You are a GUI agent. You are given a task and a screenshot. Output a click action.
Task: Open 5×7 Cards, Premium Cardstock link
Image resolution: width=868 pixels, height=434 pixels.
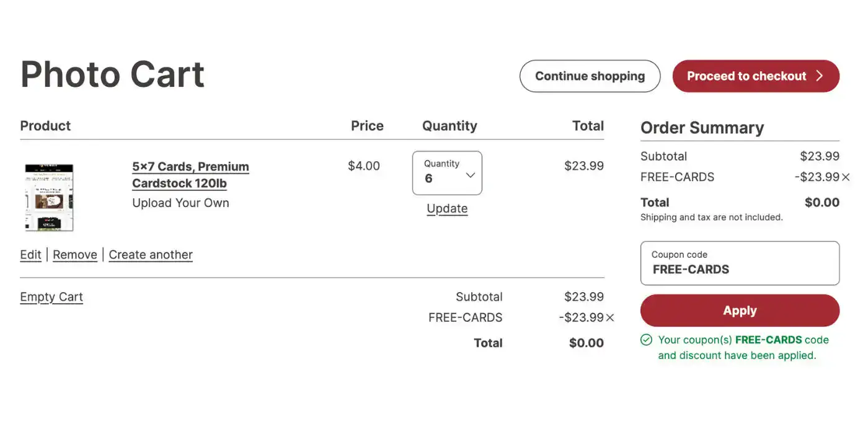click(x=190, y=175)
